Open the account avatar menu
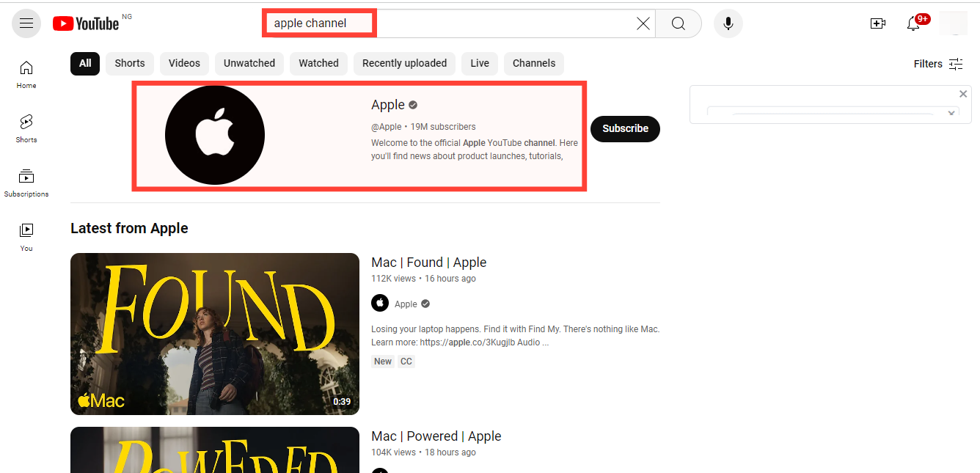The height and width of the screenshot is (473, 980). (954, 23)
